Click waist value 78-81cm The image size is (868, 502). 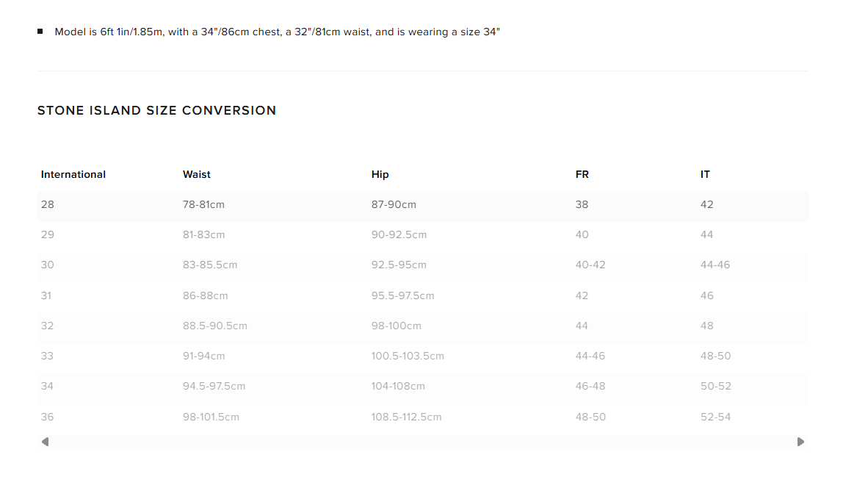coord(203,204)
